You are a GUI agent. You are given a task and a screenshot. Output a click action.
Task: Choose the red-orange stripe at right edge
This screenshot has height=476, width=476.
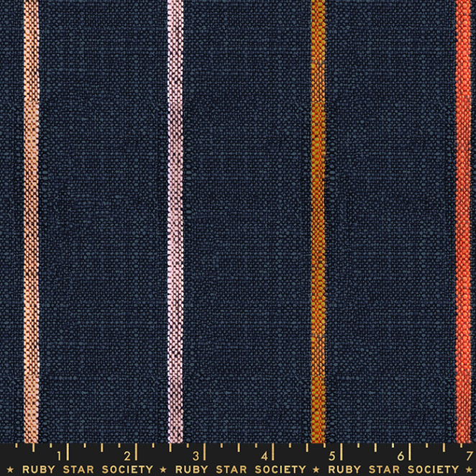click(x=464, y=216)
